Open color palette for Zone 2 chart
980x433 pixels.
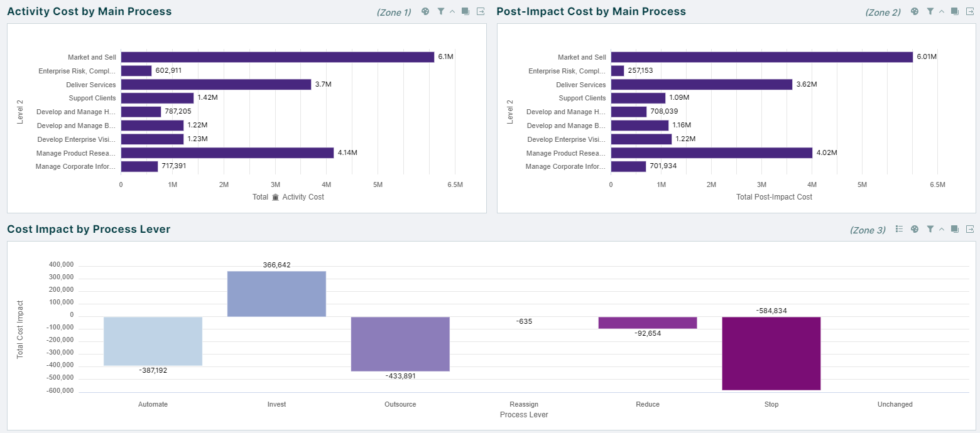(x=915, y=11)
